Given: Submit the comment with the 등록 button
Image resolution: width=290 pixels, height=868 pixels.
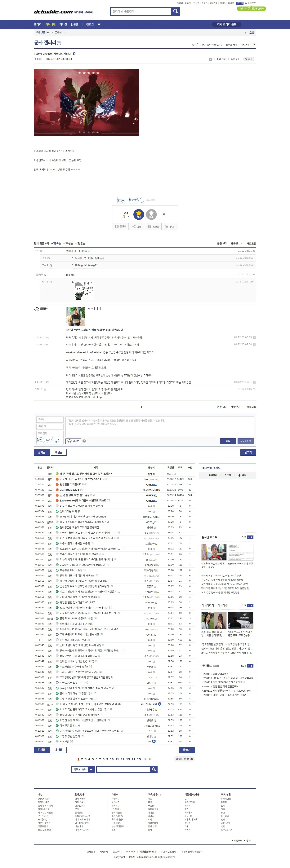Looking at the screenshot, I should (x=228, y=441).
